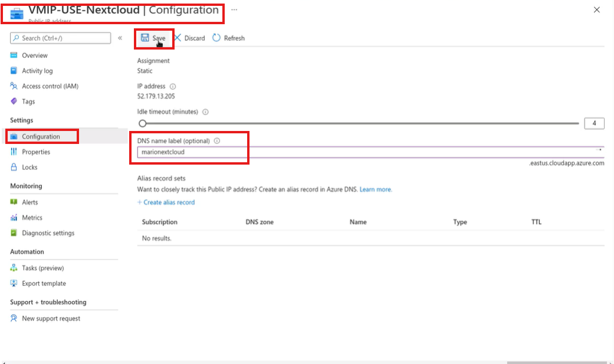The height and width of the screenshot is (364, 614).
Task: Open the Locks page
Action: tap(29, 168)
